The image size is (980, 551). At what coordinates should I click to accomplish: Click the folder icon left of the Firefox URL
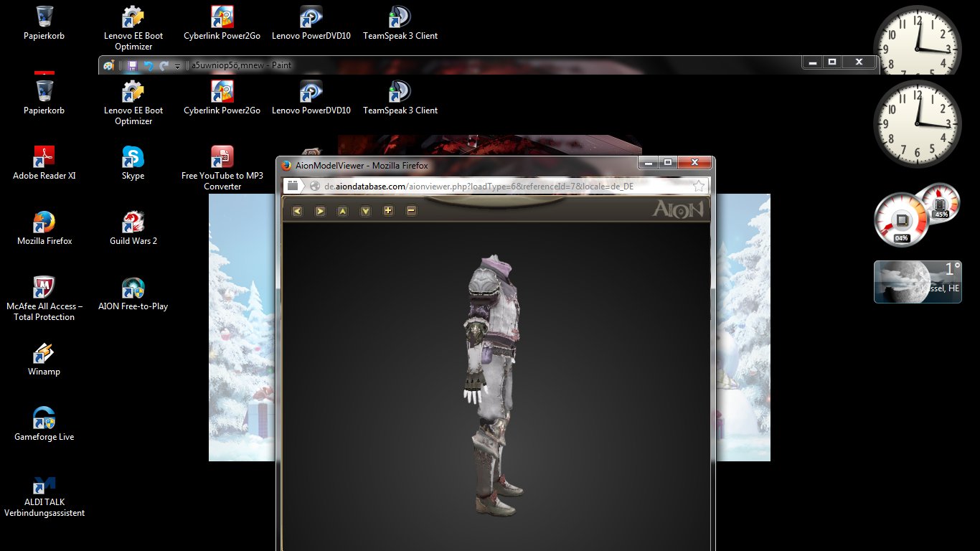[293, 186]
